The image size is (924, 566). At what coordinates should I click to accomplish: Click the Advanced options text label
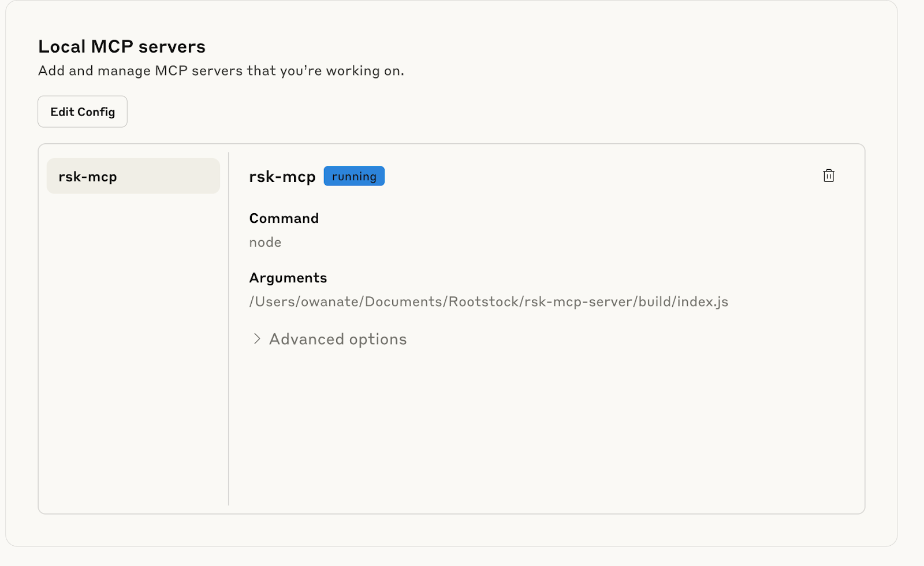338,339
